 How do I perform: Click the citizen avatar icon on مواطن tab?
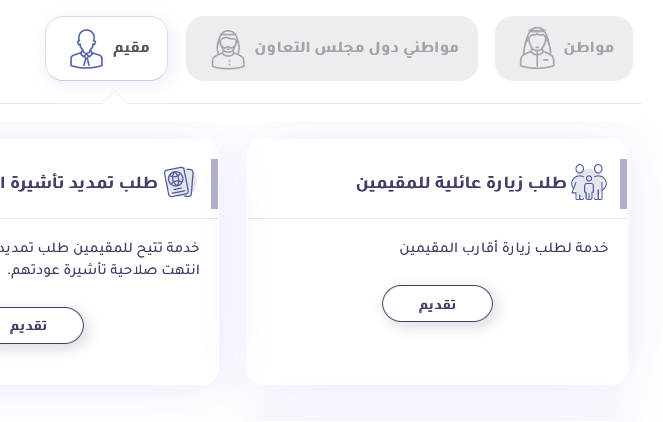coord(537,49)
